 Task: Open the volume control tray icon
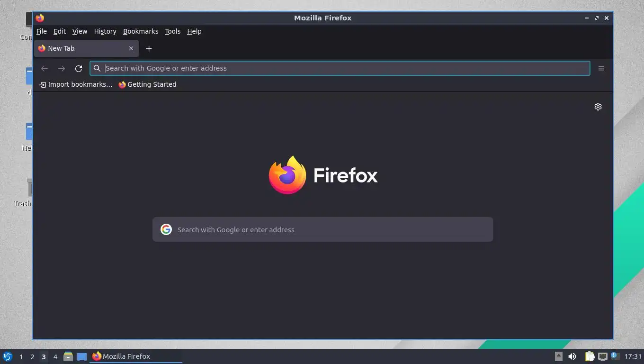(572, 356)
